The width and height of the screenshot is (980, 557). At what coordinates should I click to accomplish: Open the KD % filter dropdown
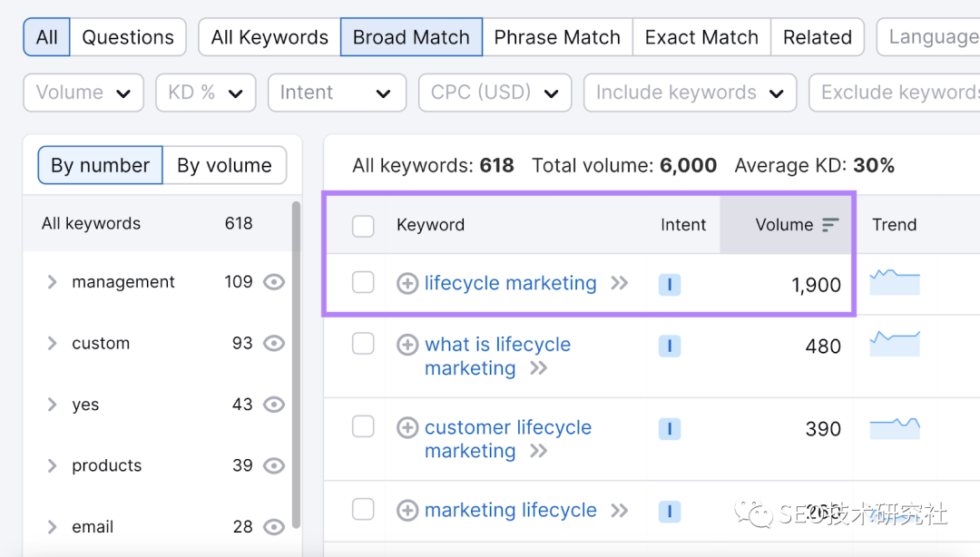(x=206, y=93)
